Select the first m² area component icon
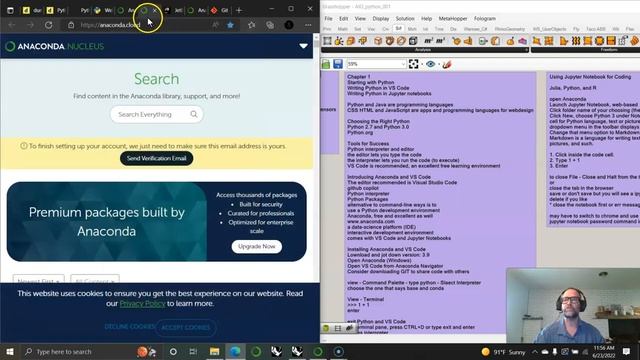The image size is (640, 360). click(428, 40)
